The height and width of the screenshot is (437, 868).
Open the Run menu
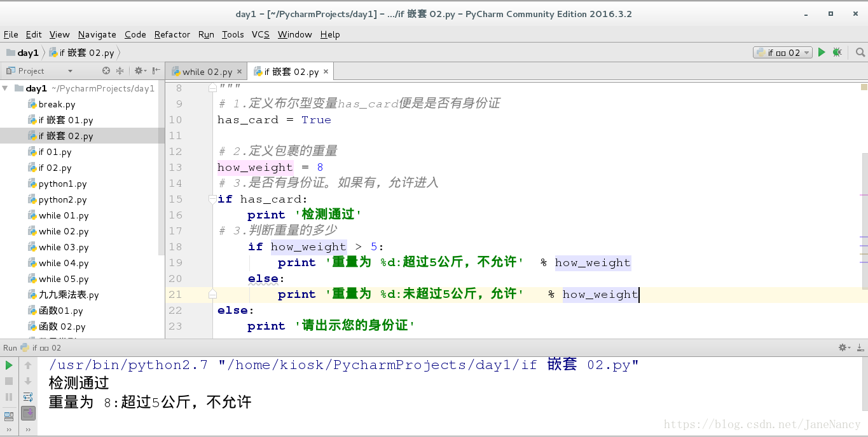click(x=206, y=34)
